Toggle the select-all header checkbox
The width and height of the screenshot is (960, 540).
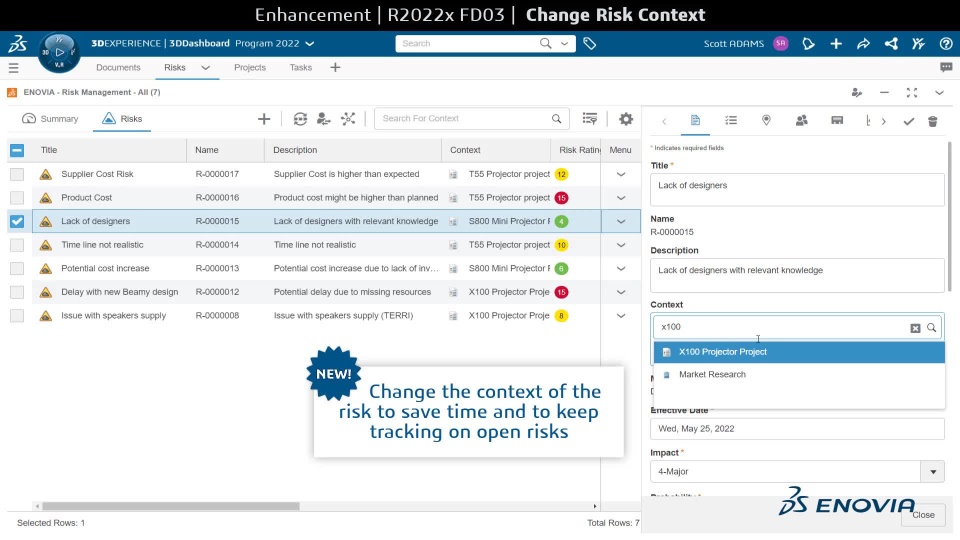[17, 150]
